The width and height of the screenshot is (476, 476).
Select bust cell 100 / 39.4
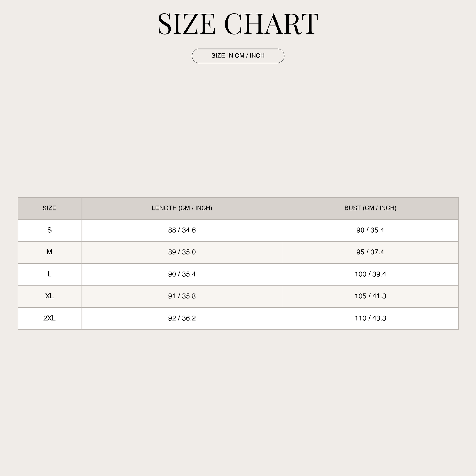pyautogui.click(x=370, y=274)
